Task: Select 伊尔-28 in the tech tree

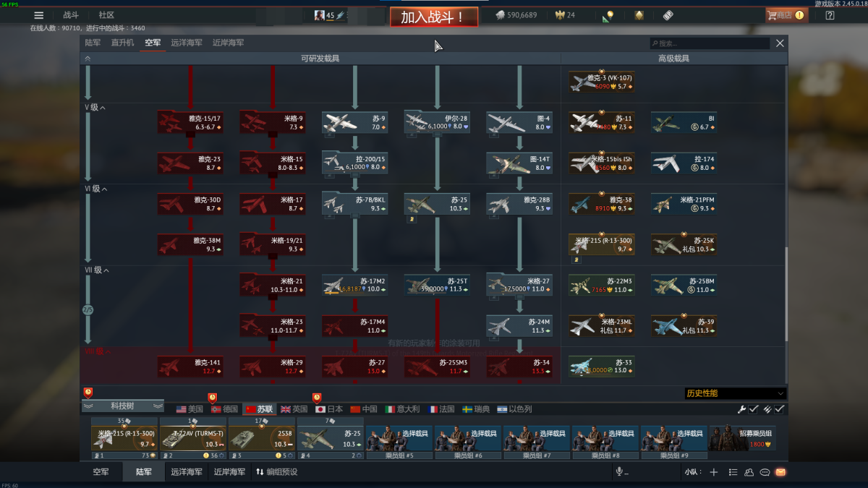Action: [x=437, y=122]
